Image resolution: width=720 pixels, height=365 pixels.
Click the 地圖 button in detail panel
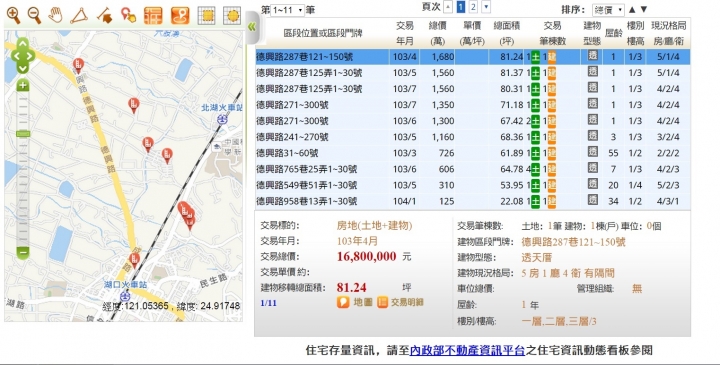354,302
